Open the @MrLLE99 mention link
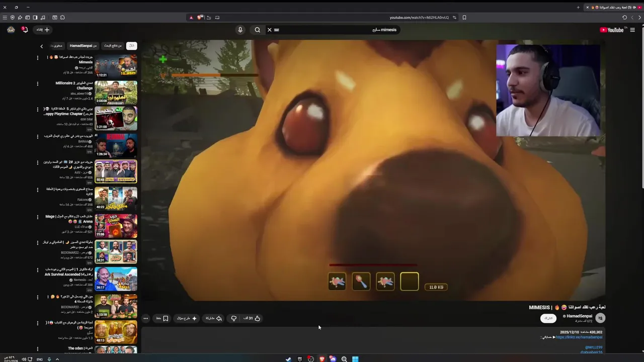 click(594, 347)
